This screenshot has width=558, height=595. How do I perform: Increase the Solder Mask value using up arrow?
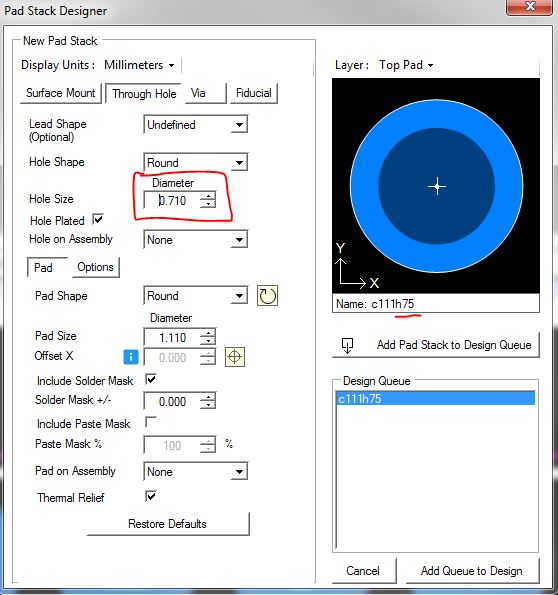pyautogui.click(x=208, y=397)
